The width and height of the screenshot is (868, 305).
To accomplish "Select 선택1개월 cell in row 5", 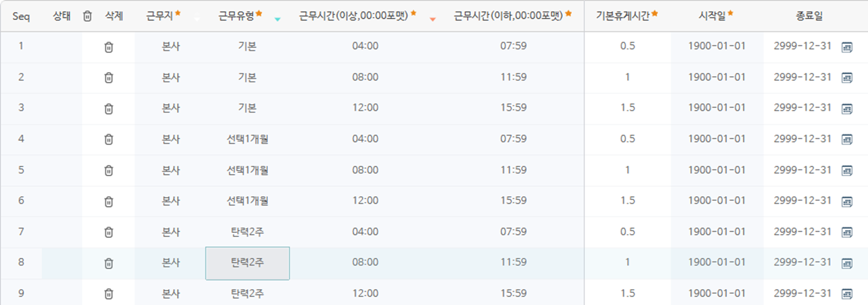I will [x=247, y=170].
